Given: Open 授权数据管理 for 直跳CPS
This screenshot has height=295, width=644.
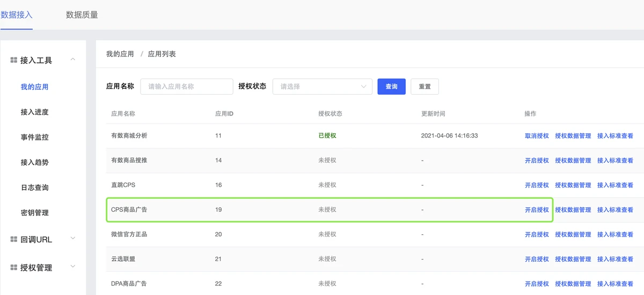Looking at the screenshot, I should click(573, 185).
